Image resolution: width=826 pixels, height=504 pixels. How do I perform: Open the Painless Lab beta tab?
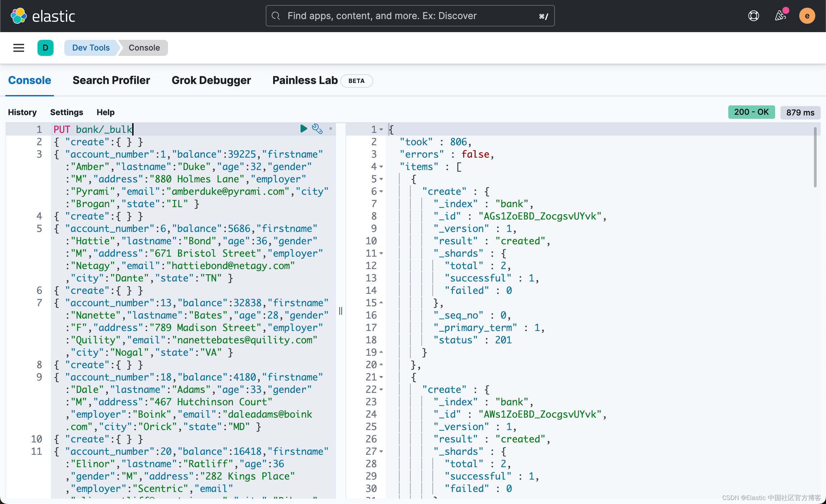[304, 80]
